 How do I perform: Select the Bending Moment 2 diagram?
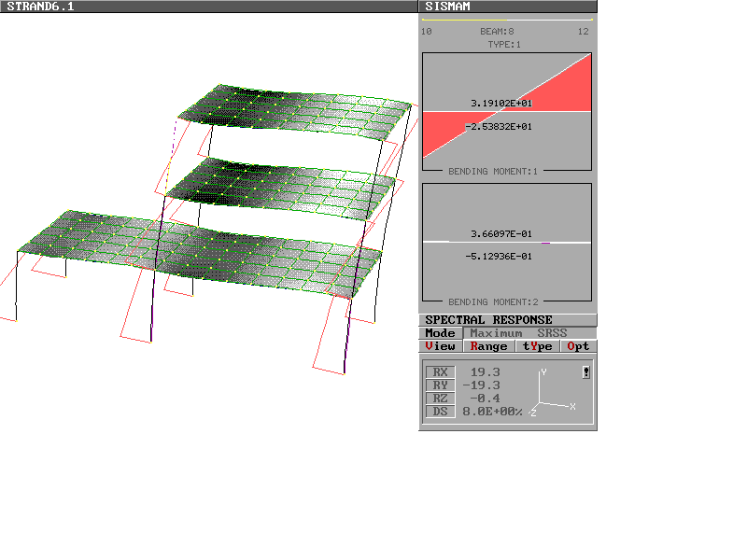tap(507, 243)
